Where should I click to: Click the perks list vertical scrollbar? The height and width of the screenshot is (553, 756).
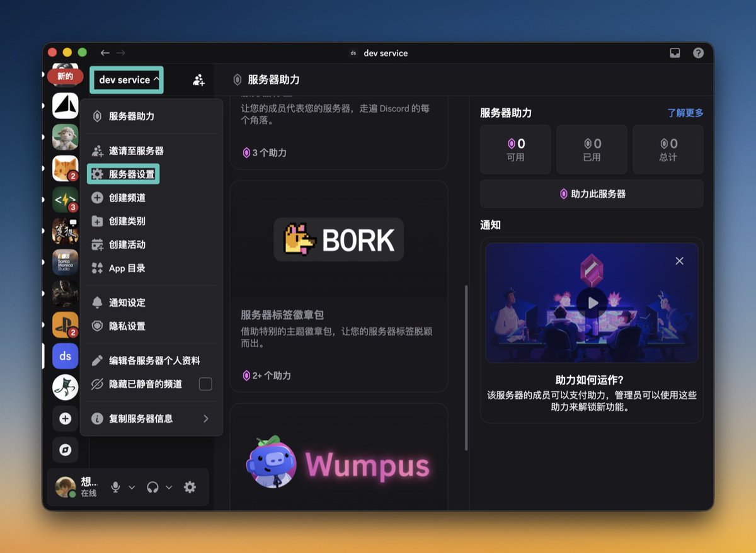point(466,368)
